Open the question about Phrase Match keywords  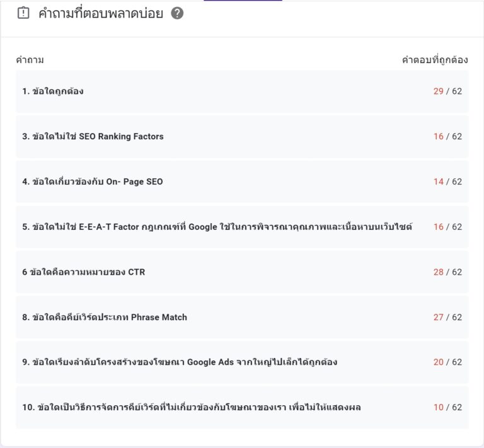pos(242,317)
